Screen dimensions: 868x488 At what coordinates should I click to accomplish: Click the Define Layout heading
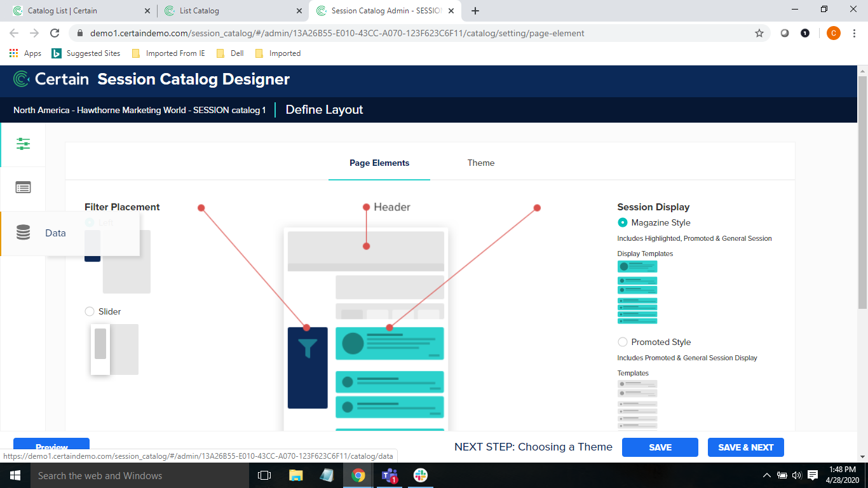point(324,110)
